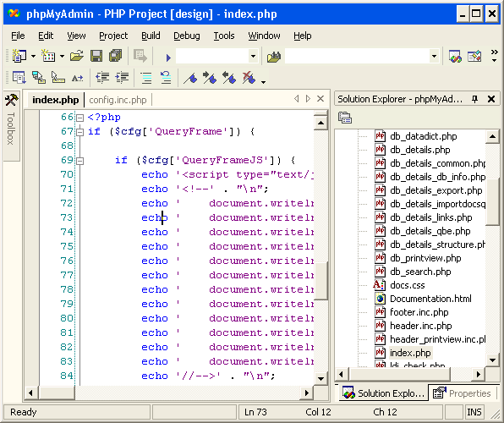504x423 pixels.
Task: Switch to the Properties panel tab
Action: (463, 393)
